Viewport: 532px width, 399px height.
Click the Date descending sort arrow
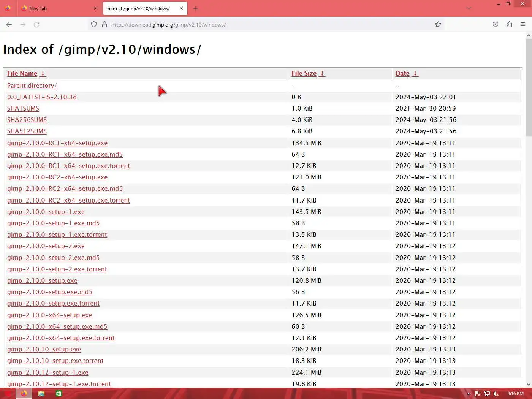point(415,73)
